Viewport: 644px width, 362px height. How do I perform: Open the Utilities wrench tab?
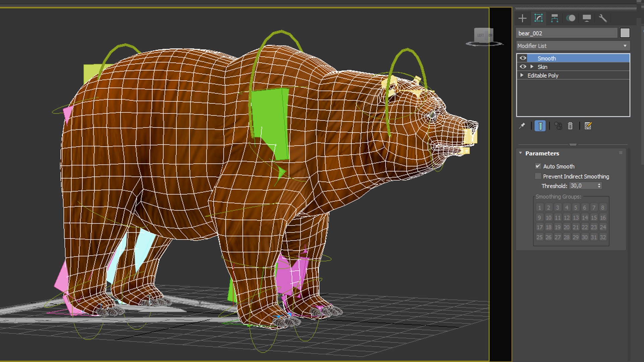click(x=603, y=18)
